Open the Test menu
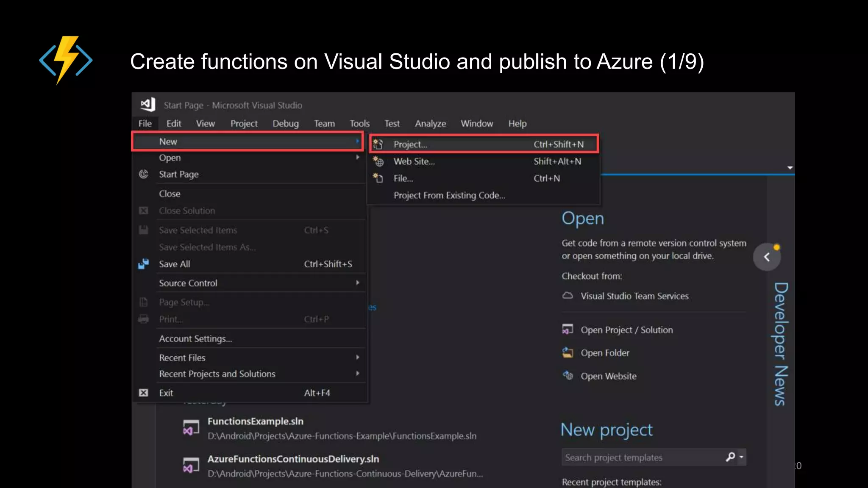 (392, 123)
